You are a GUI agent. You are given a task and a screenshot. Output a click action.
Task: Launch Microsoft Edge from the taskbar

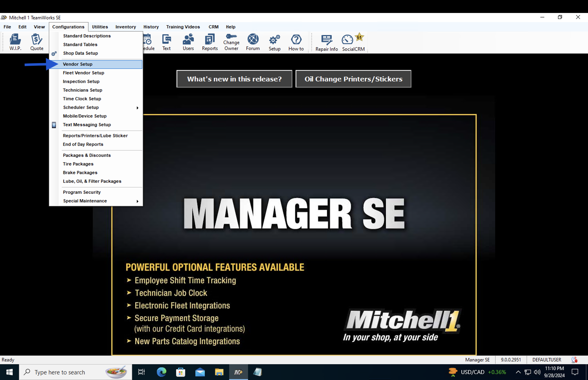[x=161, y=372]
